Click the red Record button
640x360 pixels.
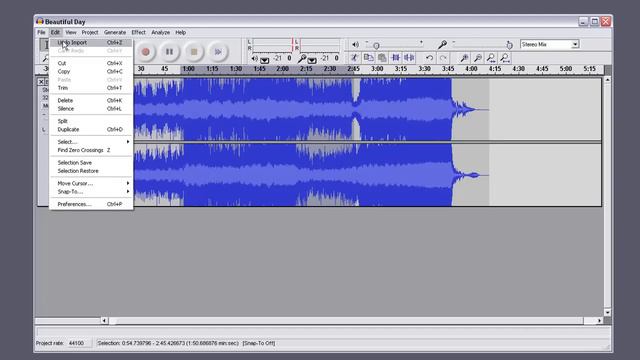point(145,52)
